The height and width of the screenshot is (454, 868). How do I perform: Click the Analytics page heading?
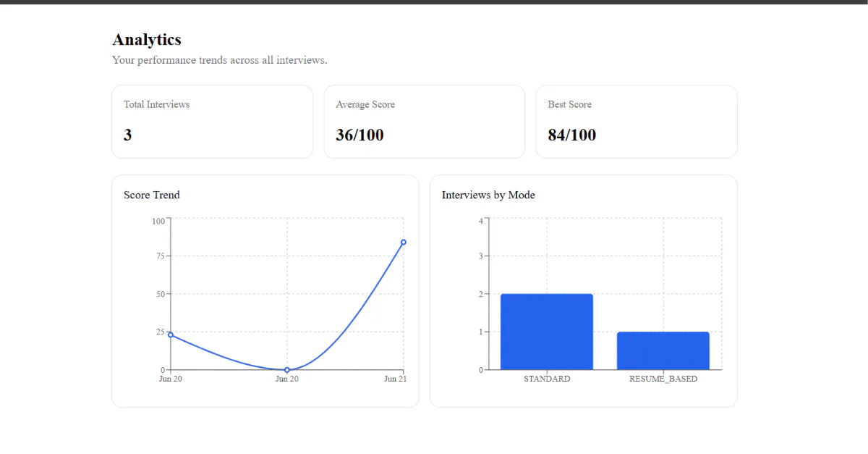point(147,40)
